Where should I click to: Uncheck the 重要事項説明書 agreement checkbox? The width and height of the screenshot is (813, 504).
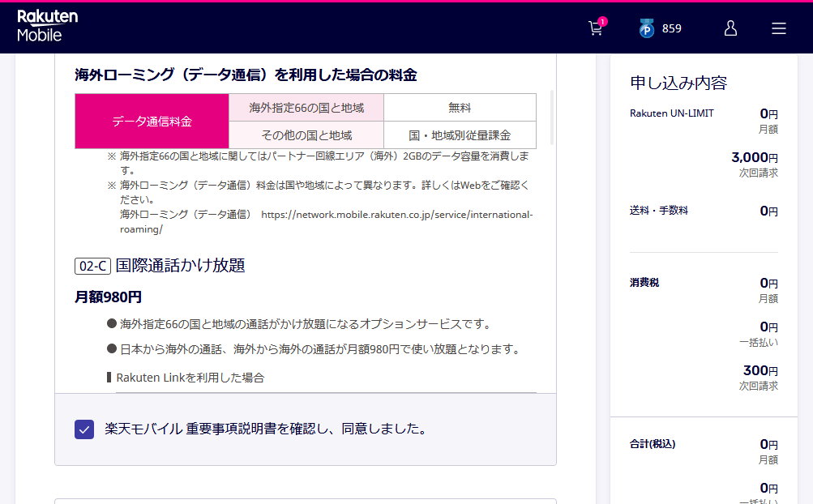click(x=84, y=429)
